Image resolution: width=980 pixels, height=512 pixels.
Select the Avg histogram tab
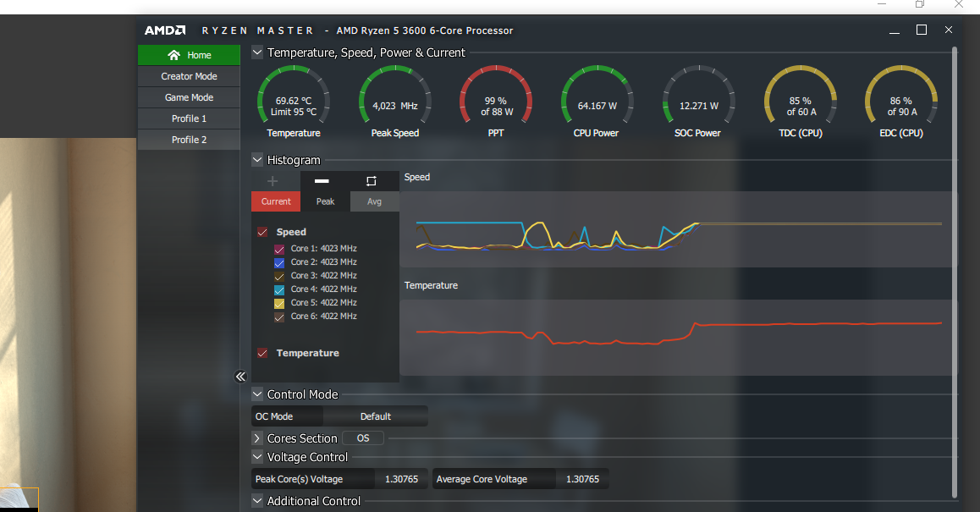(374, 201)
